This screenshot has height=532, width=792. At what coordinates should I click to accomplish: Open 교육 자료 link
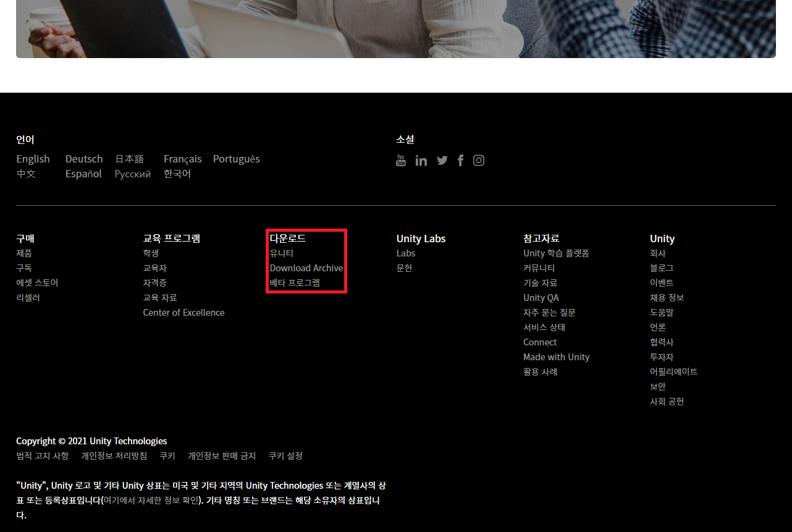160,298
